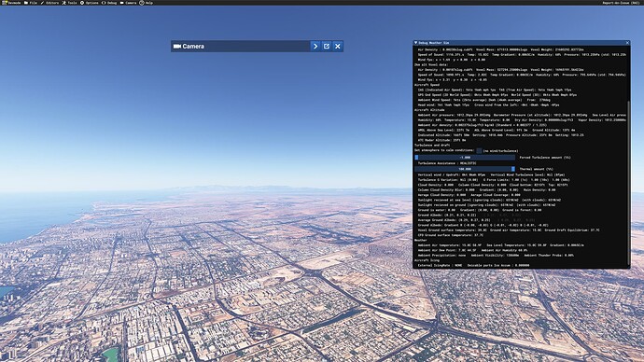Collapse the Debug Weather Sim window
Image resolution: width=644 pixels, height=362 pixels.
(415, 43)
